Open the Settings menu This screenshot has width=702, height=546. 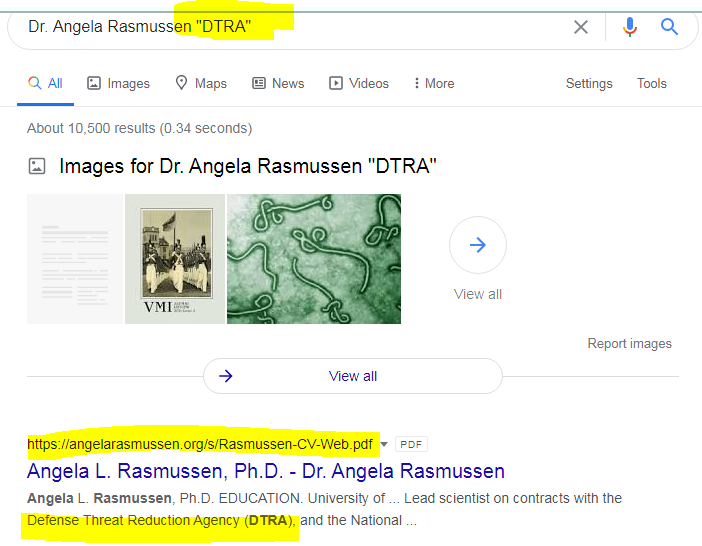[x=589, y=84]
